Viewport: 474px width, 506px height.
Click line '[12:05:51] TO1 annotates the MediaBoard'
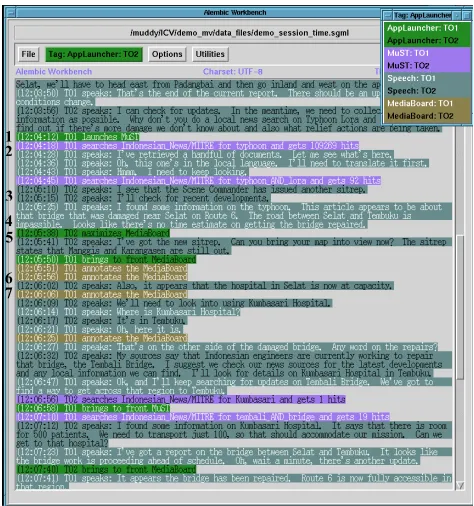click(102, 268)
